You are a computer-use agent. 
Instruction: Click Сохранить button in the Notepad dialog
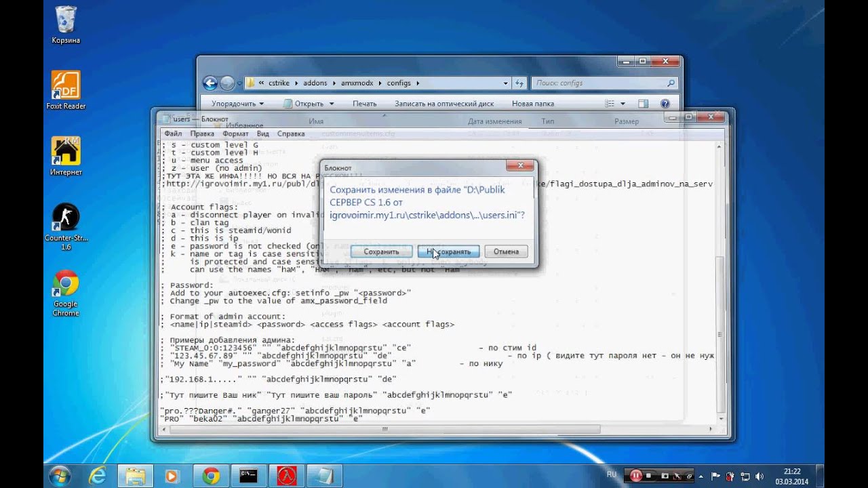381,251
